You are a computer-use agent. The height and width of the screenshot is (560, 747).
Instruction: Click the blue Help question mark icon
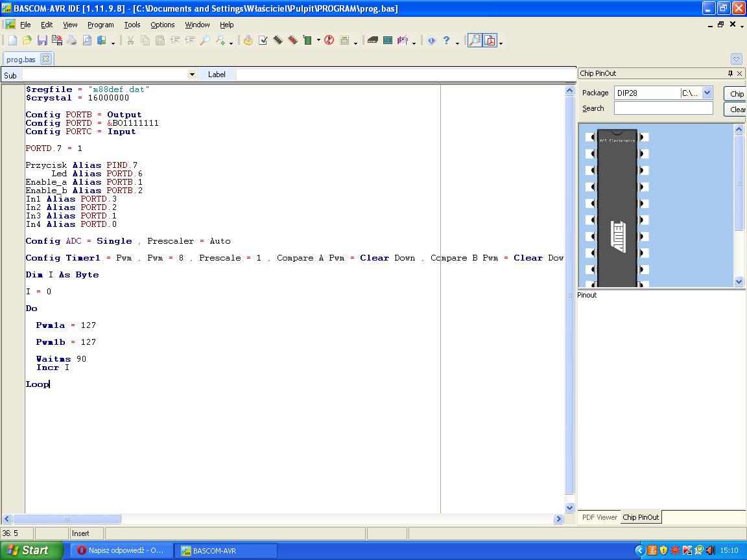point(446,40)
